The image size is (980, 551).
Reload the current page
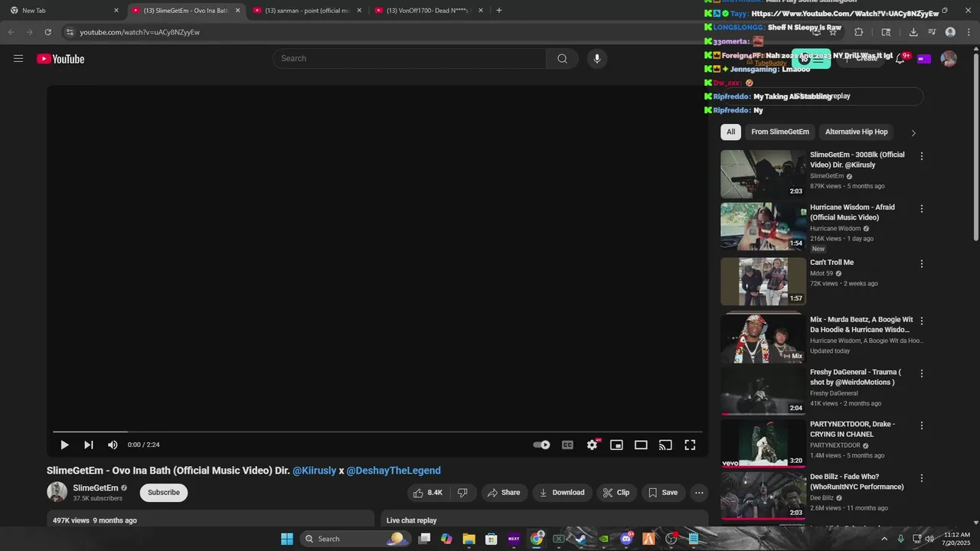[47, 32]
